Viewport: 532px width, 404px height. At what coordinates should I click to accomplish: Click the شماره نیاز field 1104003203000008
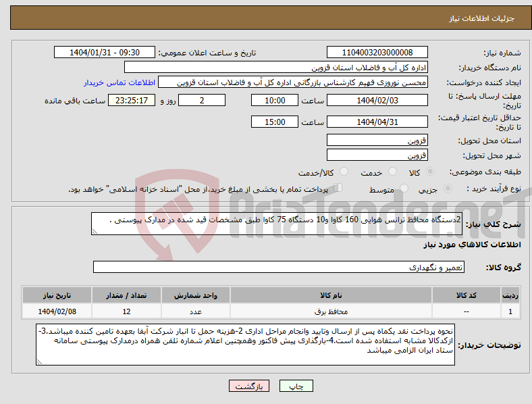[x=377, y=52]
